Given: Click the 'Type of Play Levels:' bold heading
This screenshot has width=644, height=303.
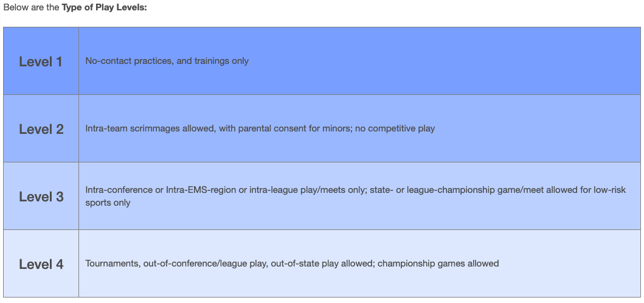Looking at the screenshot, I should coord(104,8).
